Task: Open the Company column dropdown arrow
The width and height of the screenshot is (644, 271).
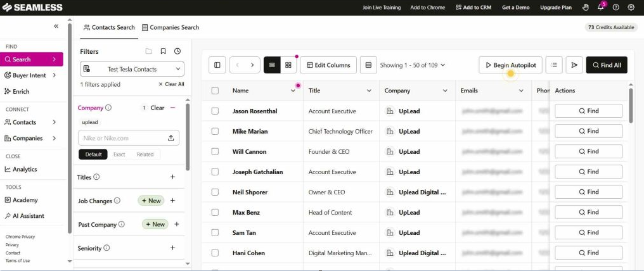Action: 445,91
